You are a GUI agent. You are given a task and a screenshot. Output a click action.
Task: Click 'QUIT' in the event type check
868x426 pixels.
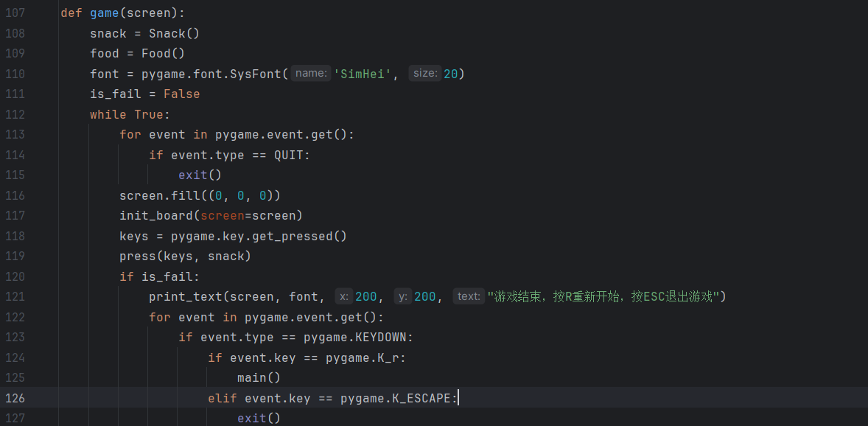289,155
